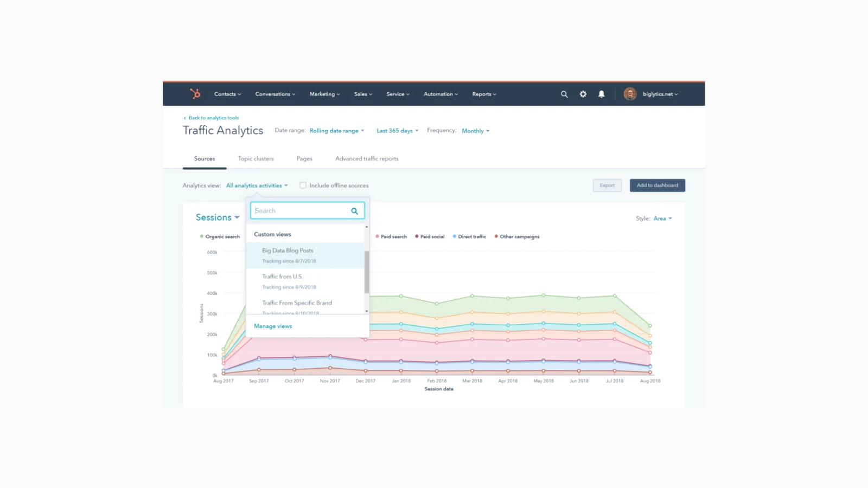Click the HubSpot sprocket logo

click(x=195, y=94)
